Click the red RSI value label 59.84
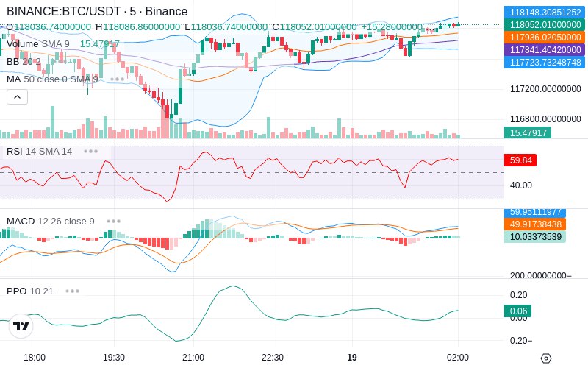This screenshot has width=588, height=368. tap(520, 160)
